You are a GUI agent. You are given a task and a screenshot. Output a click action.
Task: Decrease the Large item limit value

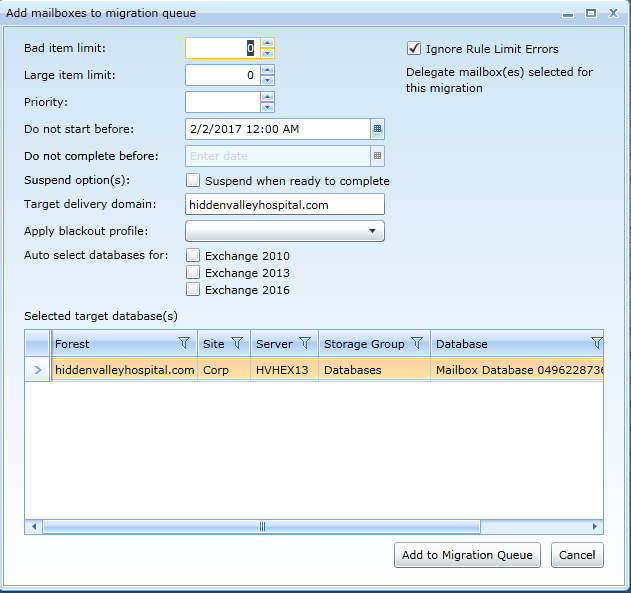click(x=267, y=80)
